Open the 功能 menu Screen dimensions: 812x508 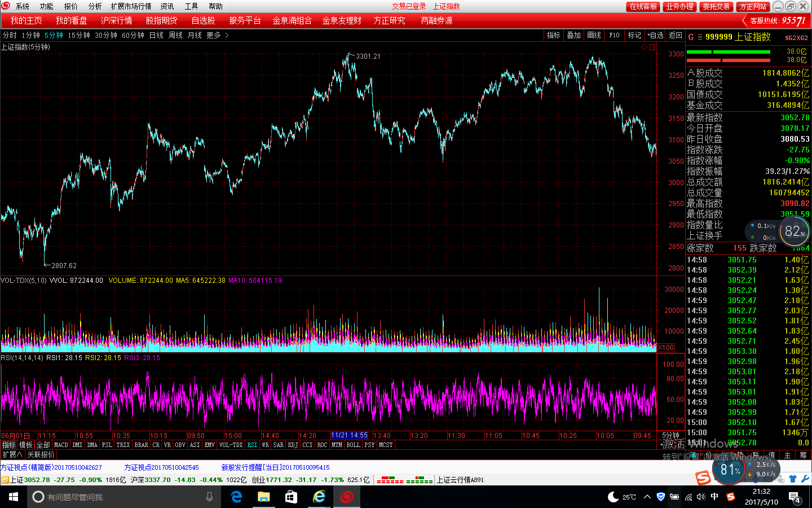(x=46, y=6)
